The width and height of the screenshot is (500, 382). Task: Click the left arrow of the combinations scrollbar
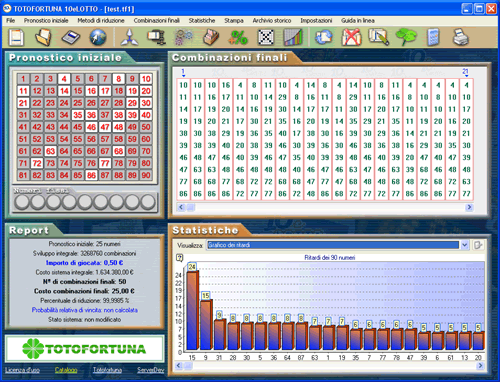point(181,207)
